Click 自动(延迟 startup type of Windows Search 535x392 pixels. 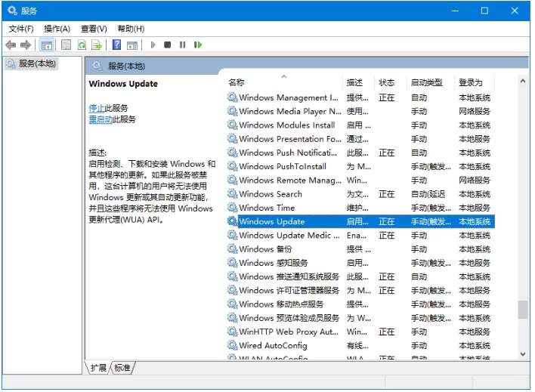428,194
